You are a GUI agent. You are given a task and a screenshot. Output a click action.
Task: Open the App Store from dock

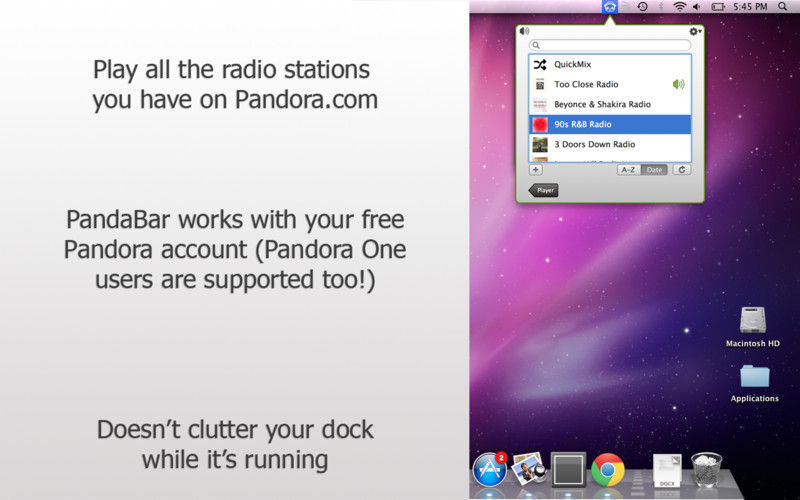coord(489,468)
